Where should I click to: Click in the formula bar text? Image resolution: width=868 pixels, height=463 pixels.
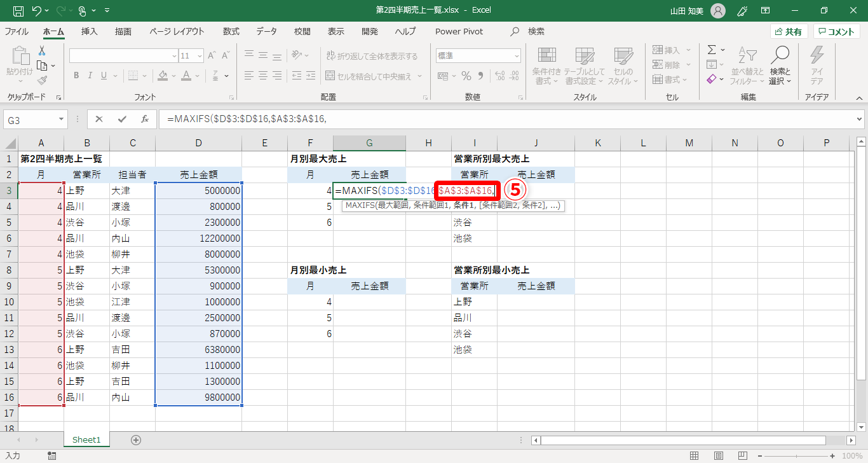[508, 119]
